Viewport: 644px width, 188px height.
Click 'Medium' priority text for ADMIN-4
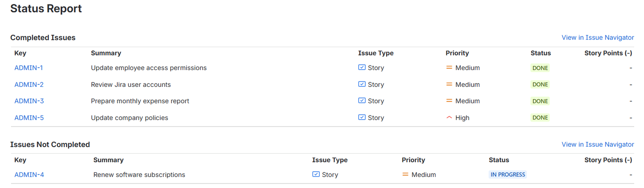coord(424,175)
